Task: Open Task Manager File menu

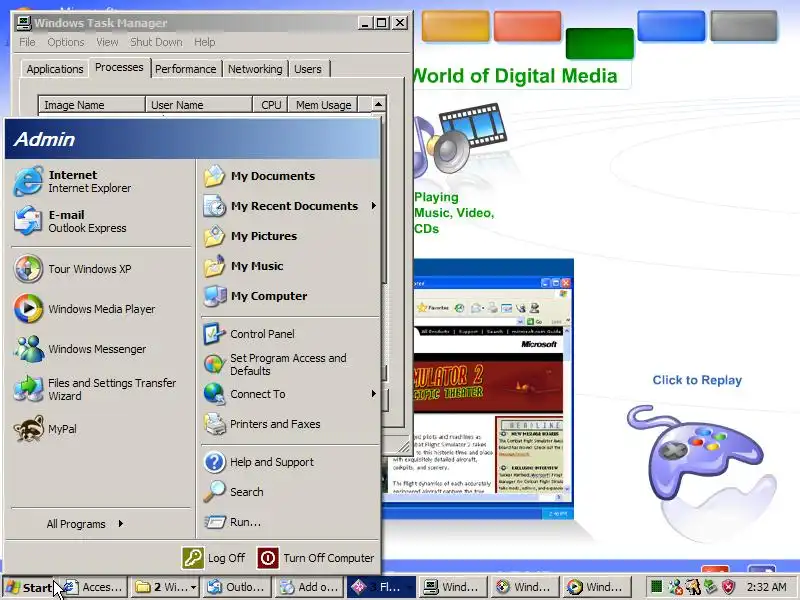Action: pyautogui.click(x=28, y=42)
